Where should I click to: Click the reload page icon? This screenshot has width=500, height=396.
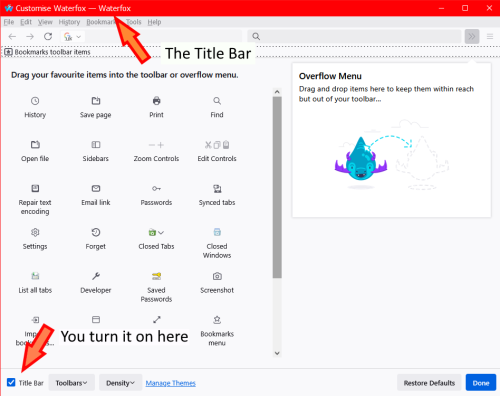[48, 36]
